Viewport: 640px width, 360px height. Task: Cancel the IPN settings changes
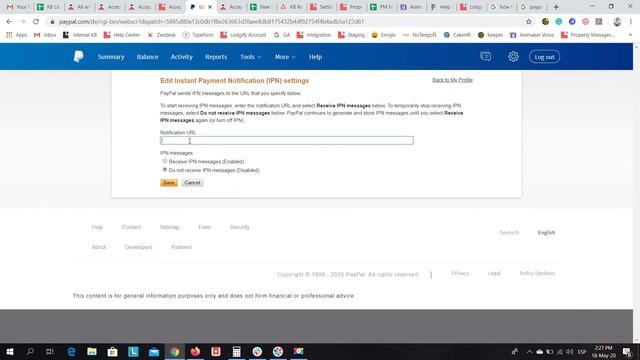tap(192, 182)
